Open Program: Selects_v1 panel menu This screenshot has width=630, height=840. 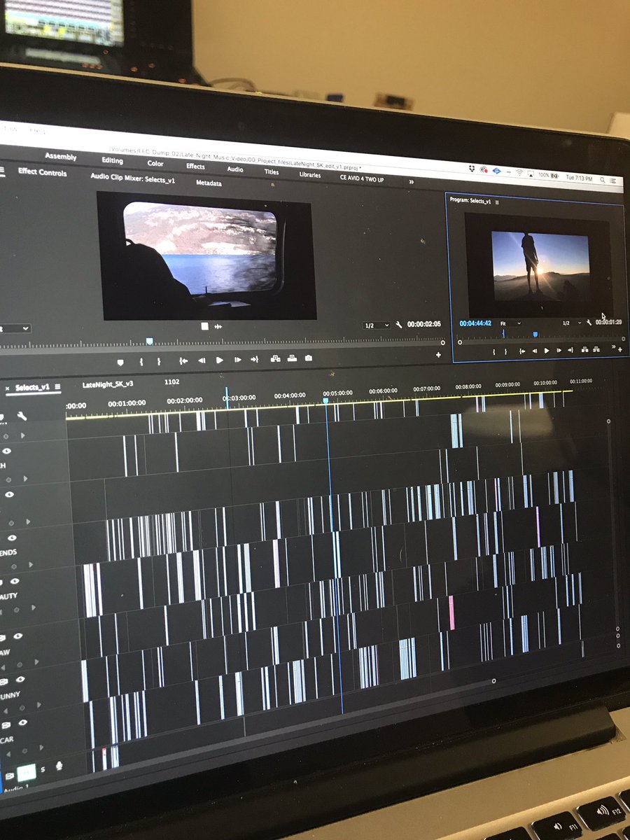pyautogui.click(x=497, y=202)
